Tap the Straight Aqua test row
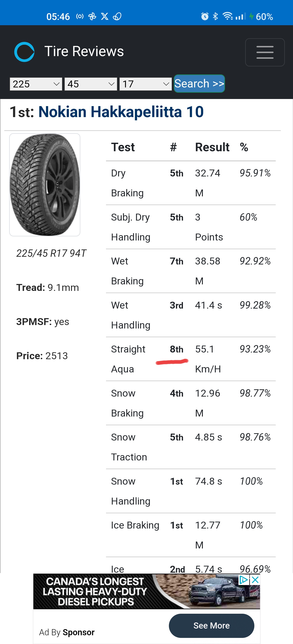 pos(191,359)
